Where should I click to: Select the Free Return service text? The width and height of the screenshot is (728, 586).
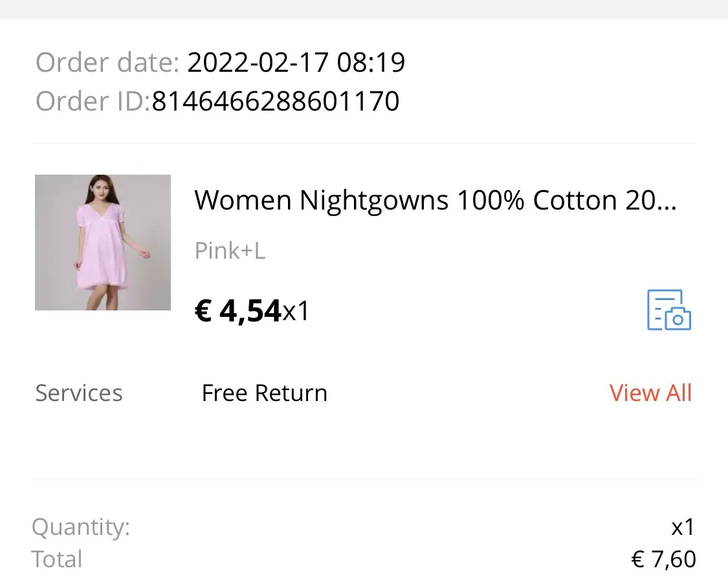tap(264, 393)
